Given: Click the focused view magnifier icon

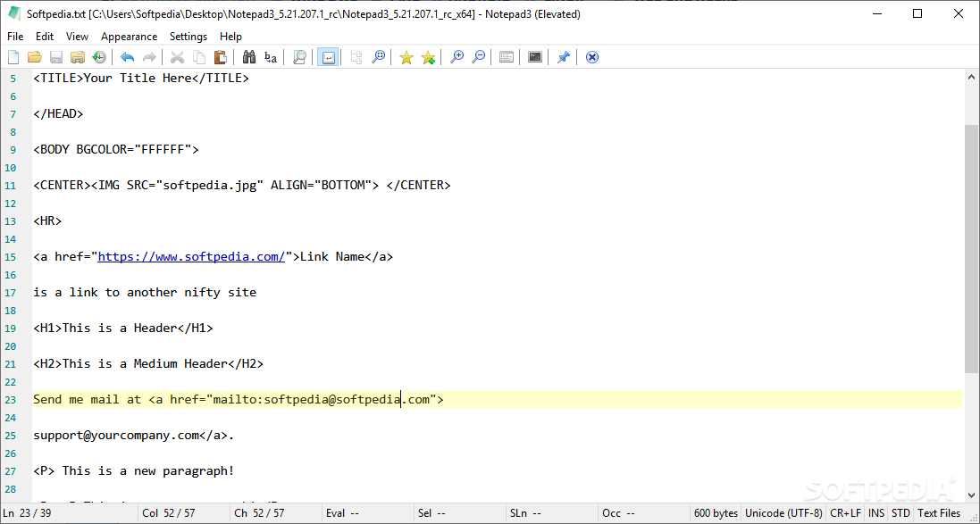Looking at the screenshot, I should pyautogui.click(x=378, y=57).
